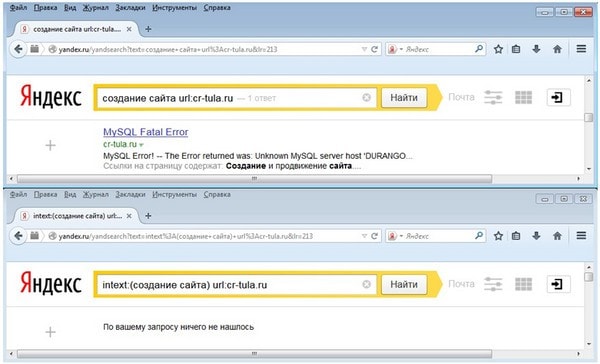Screen dimensions: 600x364
Task: Open Почта link in bottom window
Action: (x=461, y=284)
